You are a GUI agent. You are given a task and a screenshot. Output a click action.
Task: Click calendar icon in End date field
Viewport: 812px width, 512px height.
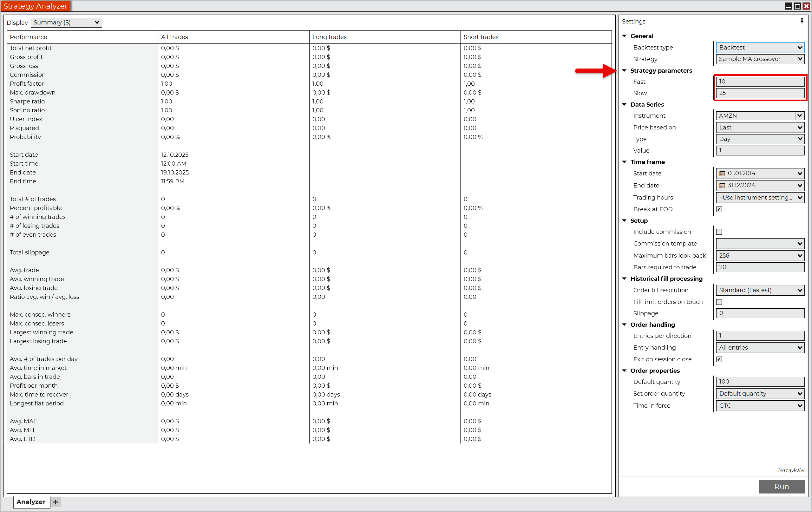[x=722, y=186]
